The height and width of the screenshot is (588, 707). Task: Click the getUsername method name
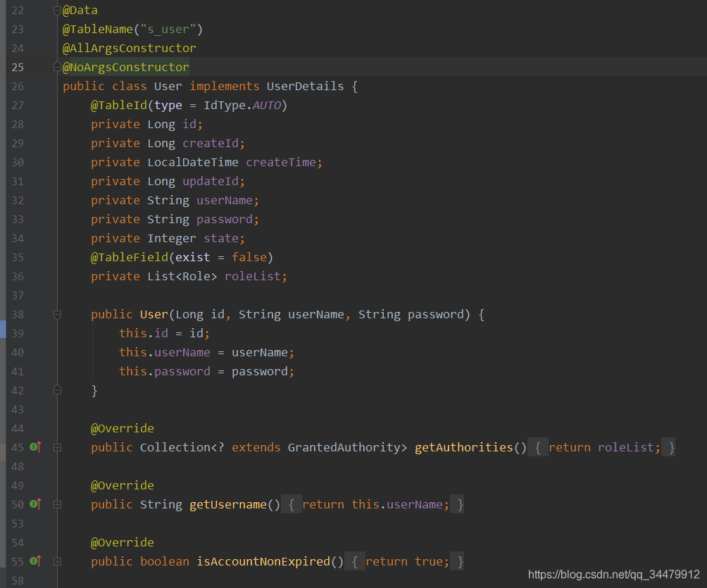coord(228,504)
